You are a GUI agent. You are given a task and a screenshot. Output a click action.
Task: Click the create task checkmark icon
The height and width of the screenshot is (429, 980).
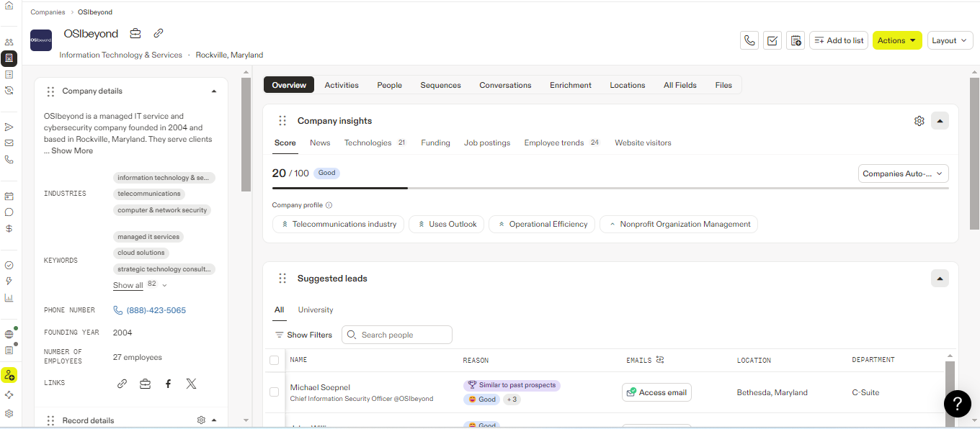tap(772, 41)
